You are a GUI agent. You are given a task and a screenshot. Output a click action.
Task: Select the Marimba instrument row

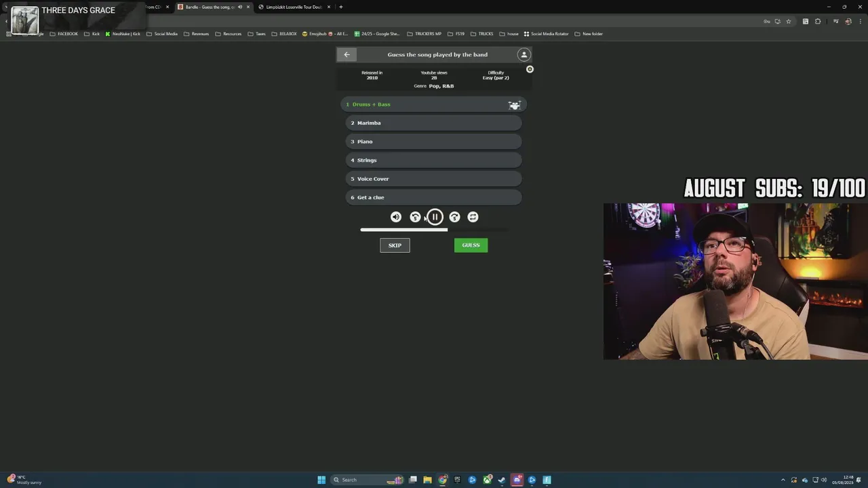point(434,123)
